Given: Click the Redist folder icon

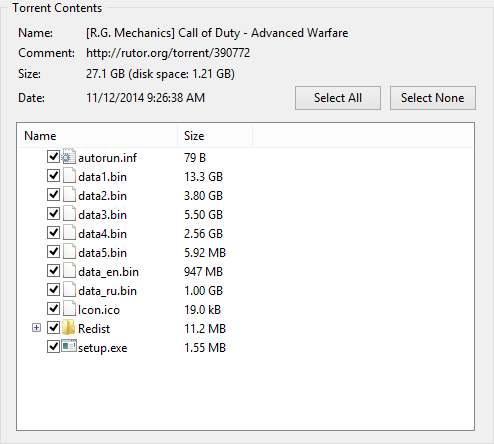Looking at the screenshot, I should (x=69, y=328).
